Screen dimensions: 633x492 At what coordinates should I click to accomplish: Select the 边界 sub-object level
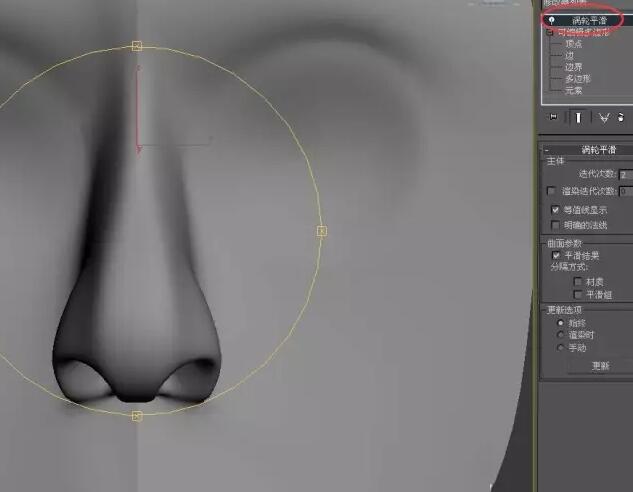[x=574, y=67]
